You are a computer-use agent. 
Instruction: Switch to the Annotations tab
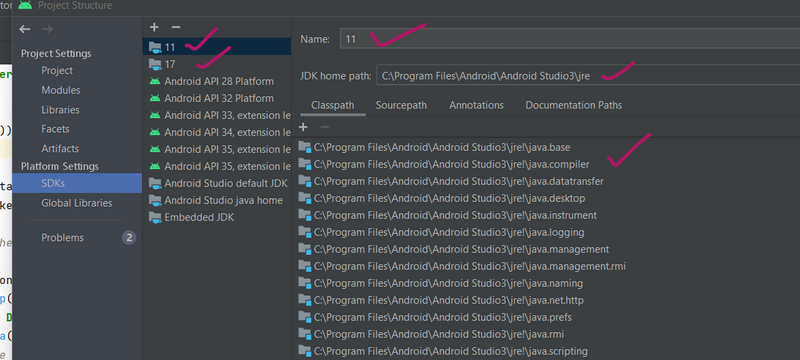click(x=477, y=105)
